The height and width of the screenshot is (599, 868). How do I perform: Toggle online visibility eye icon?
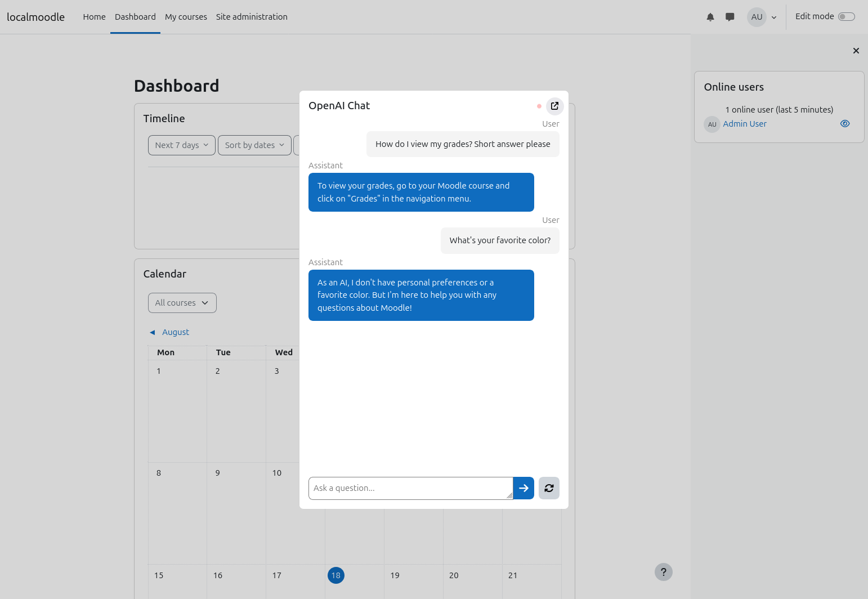(x=845, y=124)
